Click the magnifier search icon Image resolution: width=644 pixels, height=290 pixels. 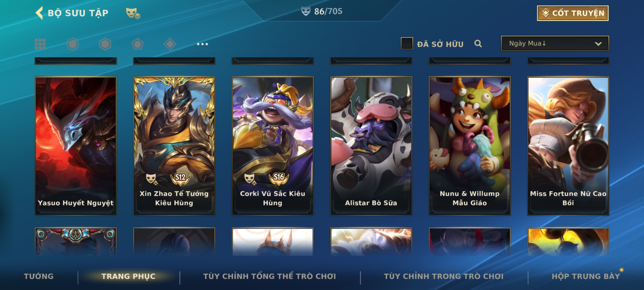pos(478,44)
